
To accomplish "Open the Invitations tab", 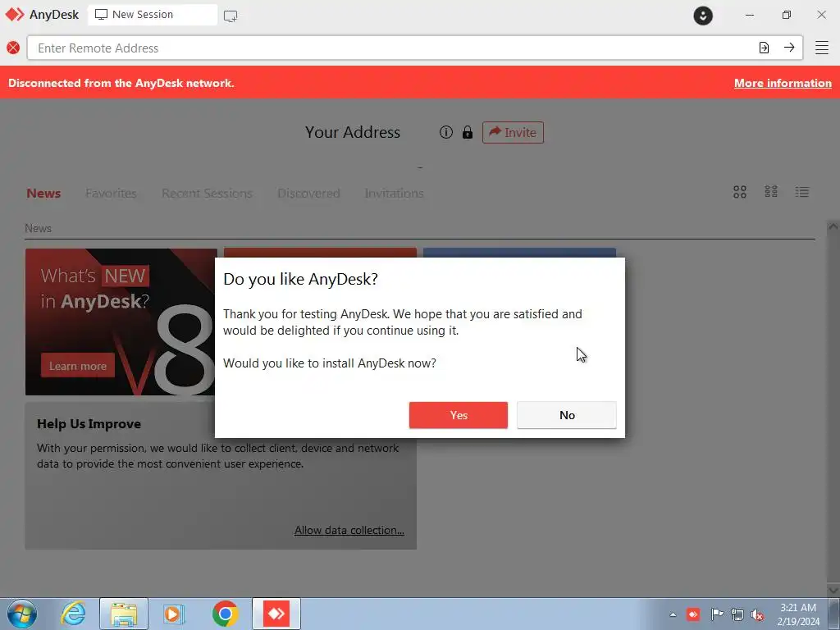I will 395,193.
